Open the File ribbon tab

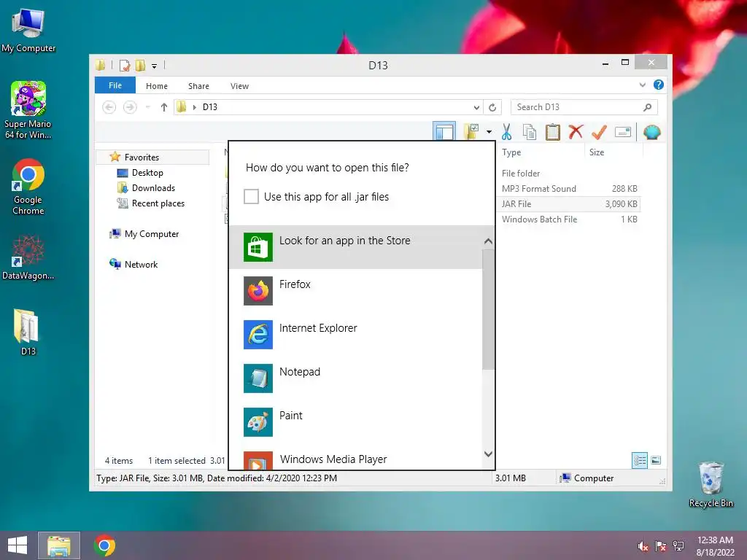coord(115,85)
